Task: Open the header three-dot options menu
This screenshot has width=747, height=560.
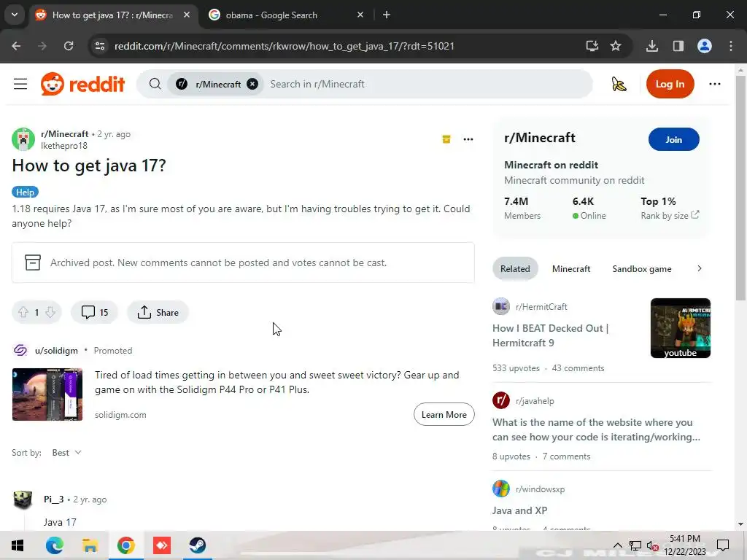Action: pos(715,84)
